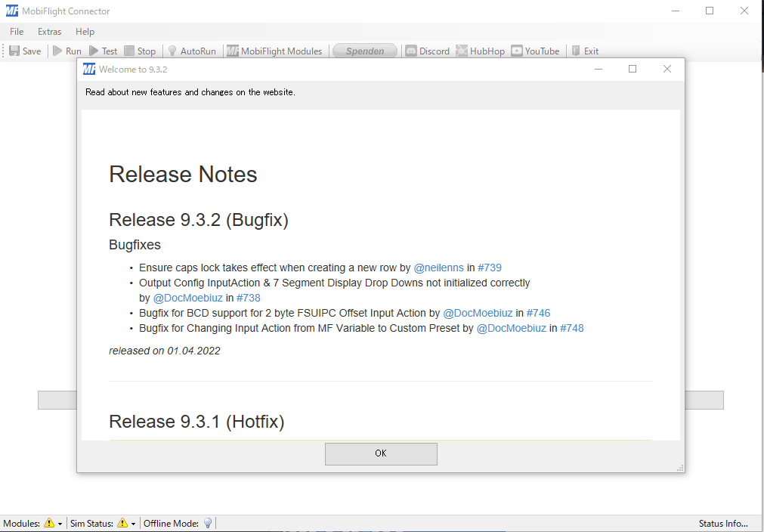Viewport: 764px width, 532px height.
Task: Click the MF logo of the Welcome dialog
Action: [89, 70]
